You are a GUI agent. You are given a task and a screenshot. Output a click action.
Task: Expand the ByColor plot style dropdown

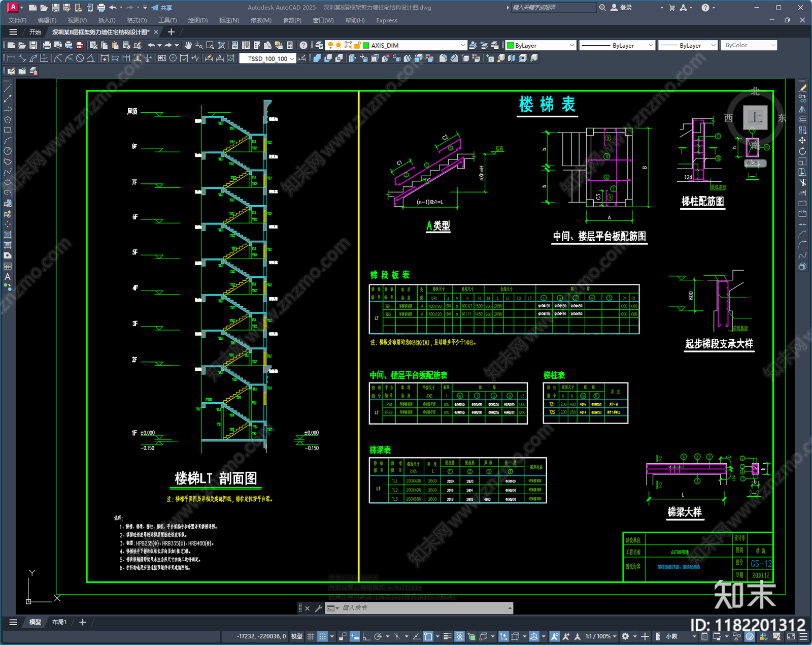(773, 45)
